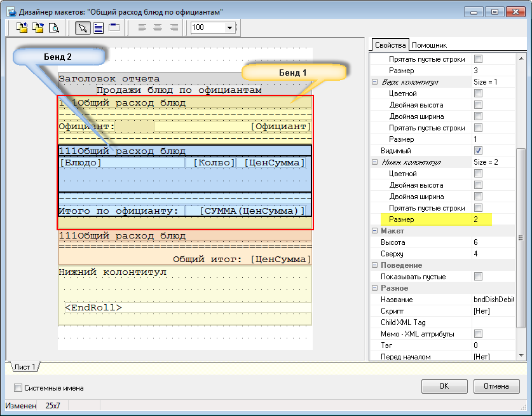Collapse the Макет property group
The image size is (532, 416).
pyautogui.click(x=374, y=231)
